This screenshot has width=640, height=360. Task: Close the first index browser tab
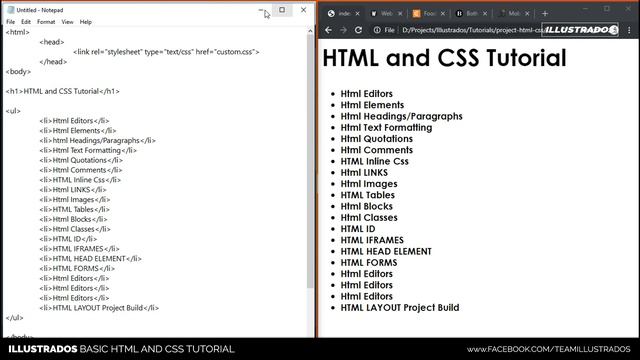(x=358, y=13)
